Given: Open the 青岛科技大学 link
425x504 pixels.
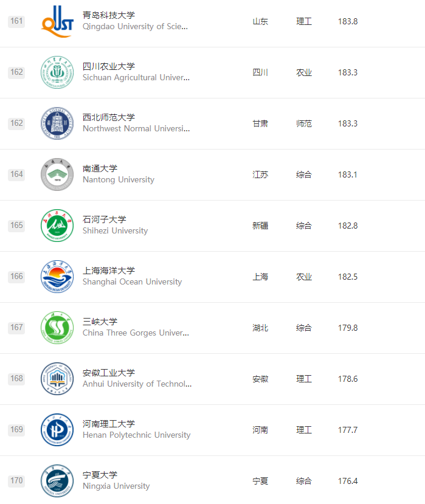Looking at the screenshot, I should (109, 15).
